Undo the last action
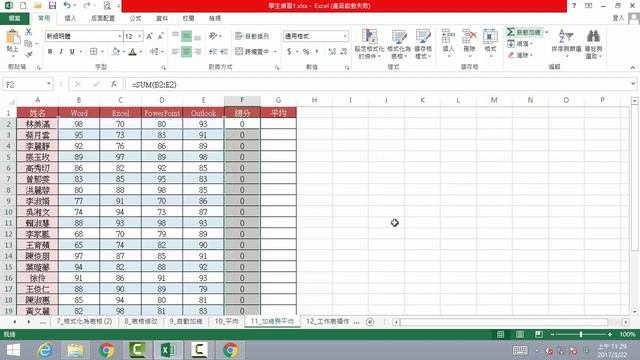Image resolution: width=640 pixels, height=360 pixels. [x=67, y=6]
